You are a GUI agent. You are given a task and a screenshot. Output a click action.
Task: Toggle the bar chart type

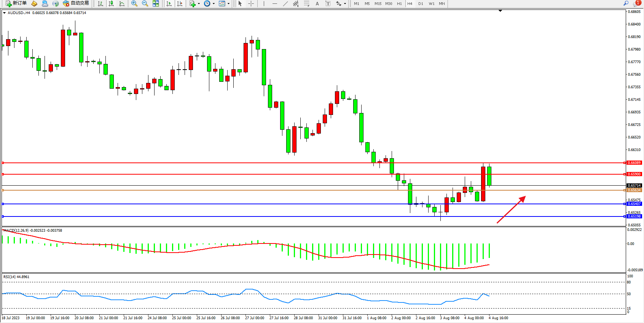click(100, 3)
